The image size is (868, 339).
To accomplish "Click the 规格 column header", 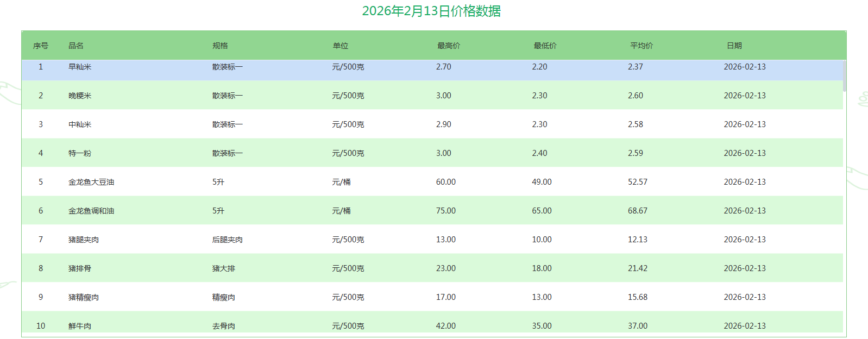I will [x=220, y=46].
